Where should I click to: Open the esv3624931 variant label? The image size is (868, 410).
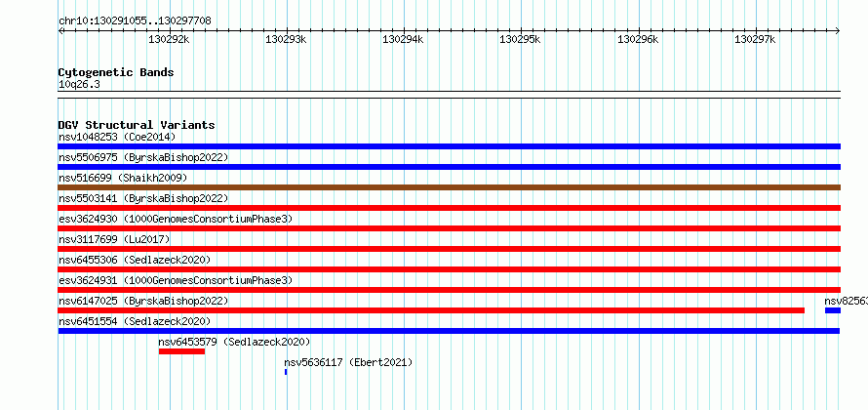pyautogui.click(x=176, y=280)
